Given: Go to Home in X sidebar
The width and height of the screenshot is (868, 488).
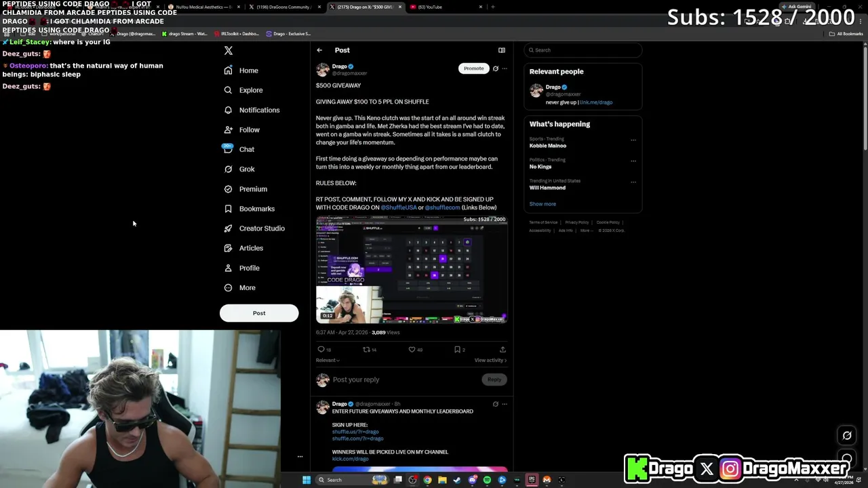Looking at the screenshot, I should pos(241,70).
